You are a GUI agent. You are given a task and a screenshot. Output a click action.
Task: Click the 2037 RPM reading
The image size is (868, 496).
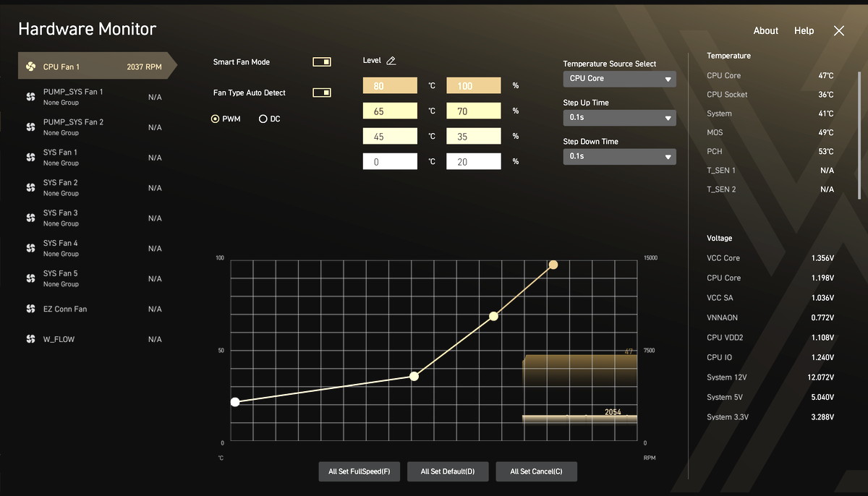144,67
